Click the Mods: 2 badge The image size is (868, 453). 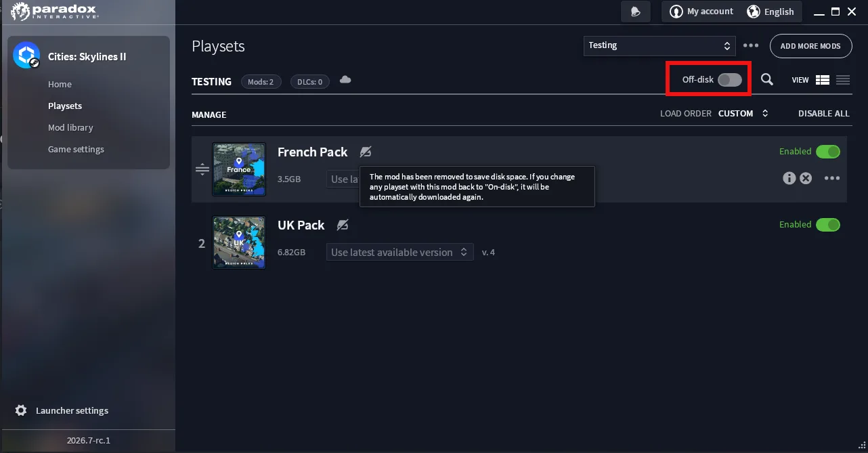point(261,81)
